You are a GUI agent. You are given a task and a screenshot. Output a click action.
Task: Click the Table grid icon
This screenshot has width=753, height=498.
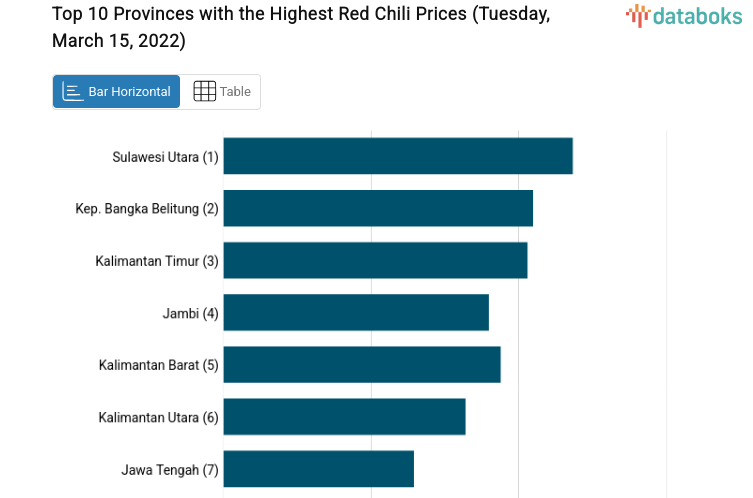coord(204,92)
